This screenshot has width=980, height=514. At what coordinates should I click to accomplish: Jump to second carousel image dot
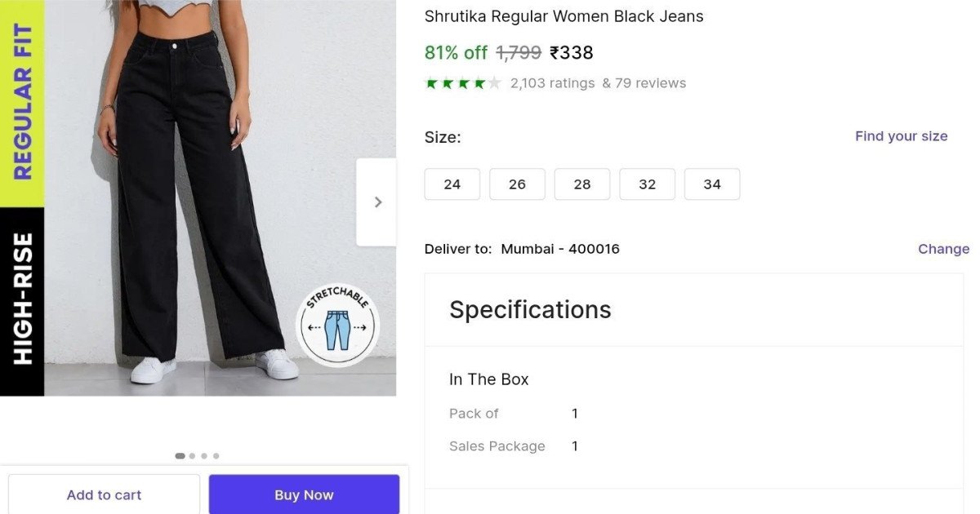pos(192,456)
